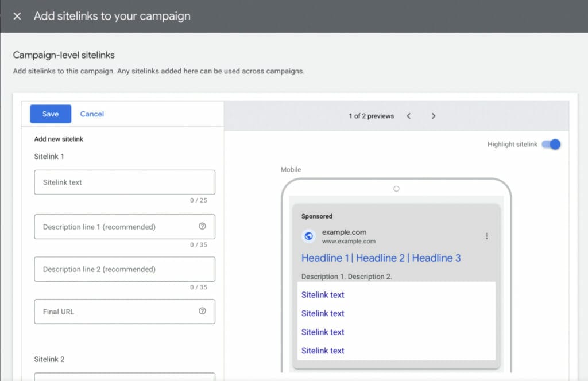Select first Sitelink text in mobile preview

point(323,295)
